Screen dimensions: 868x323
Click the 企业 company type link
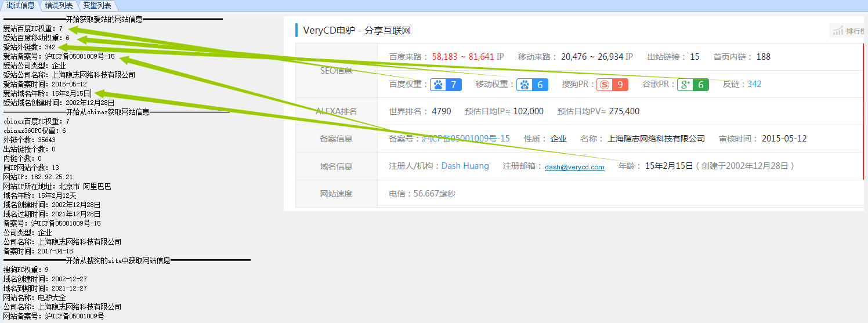[x=559, y=139]
